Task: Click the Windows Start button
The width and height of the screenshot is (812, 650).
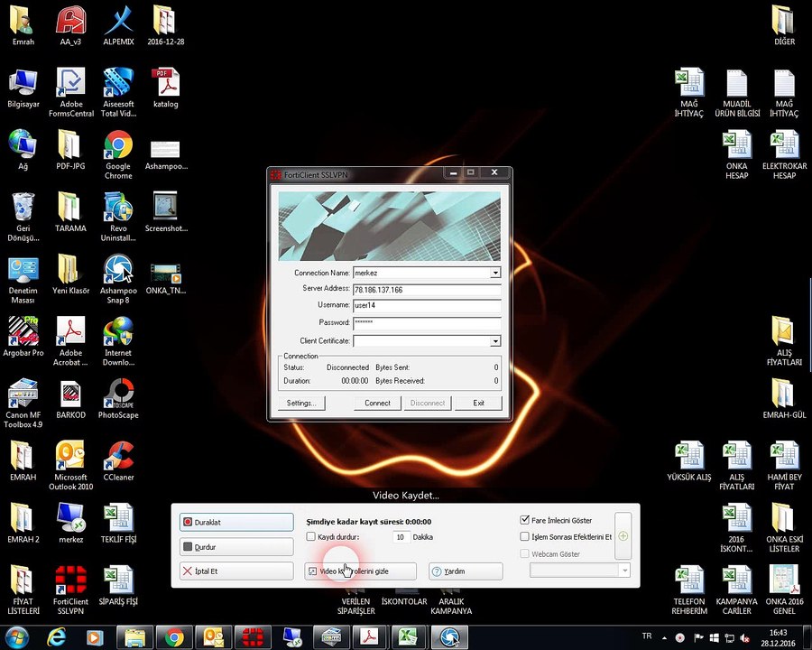Action: [15, 637]
